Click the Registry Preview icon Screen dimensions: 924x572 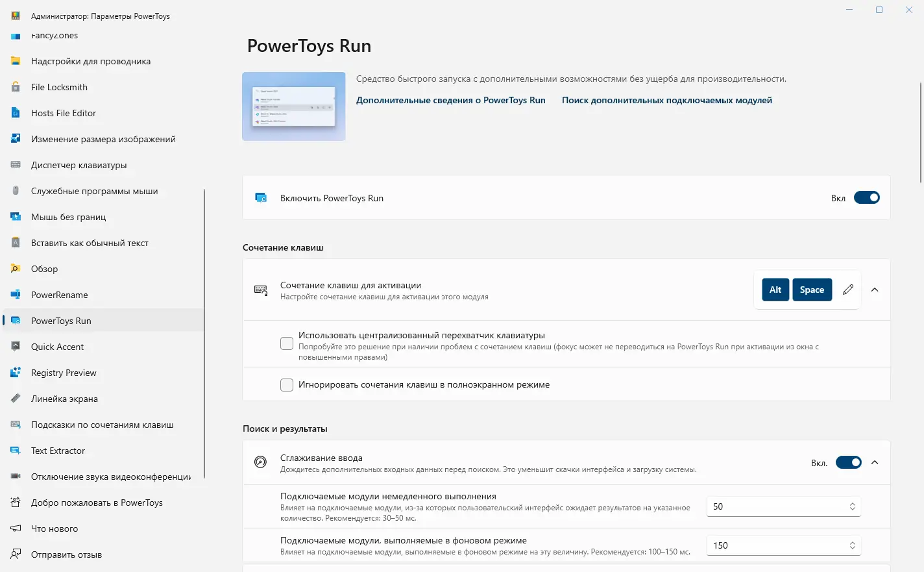(x=16, y=373)
